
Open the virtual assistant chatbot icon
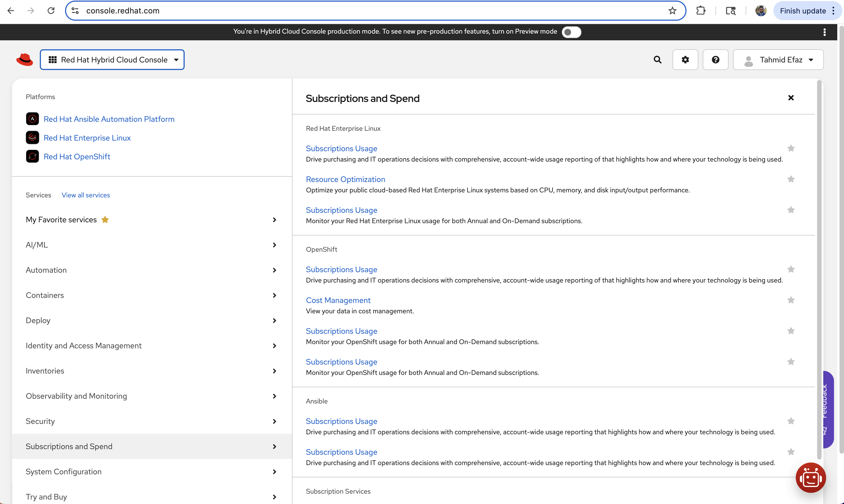click(x=811, y=477)
